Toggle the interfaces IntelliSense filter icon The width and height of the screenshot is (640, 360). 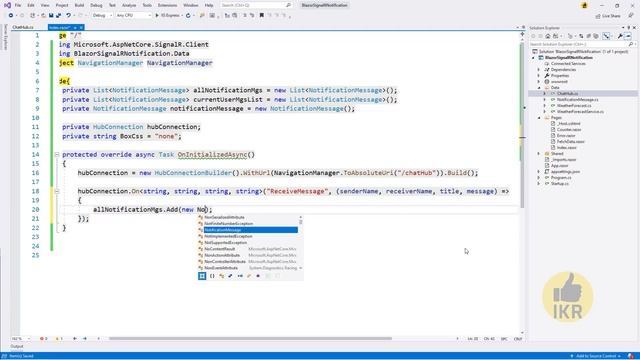[x=240, y=276]
